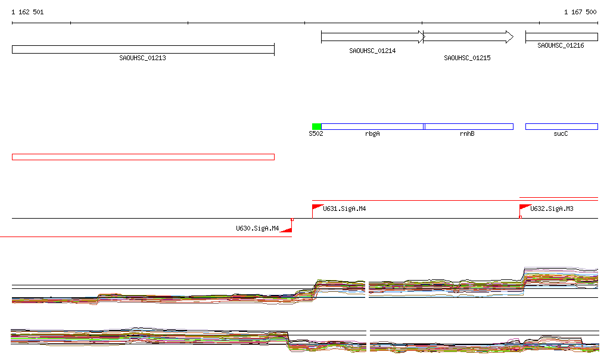This screenshot has height=364, width=610.
Task: Click the SAOUHSC_01213 label text
Action: (142, 58)
